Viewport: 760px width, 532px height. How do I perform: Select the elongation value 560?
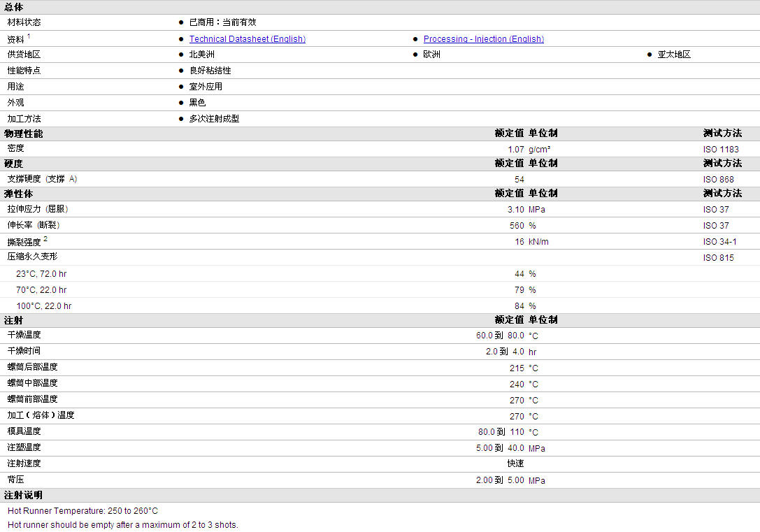[x=517, y=225]
